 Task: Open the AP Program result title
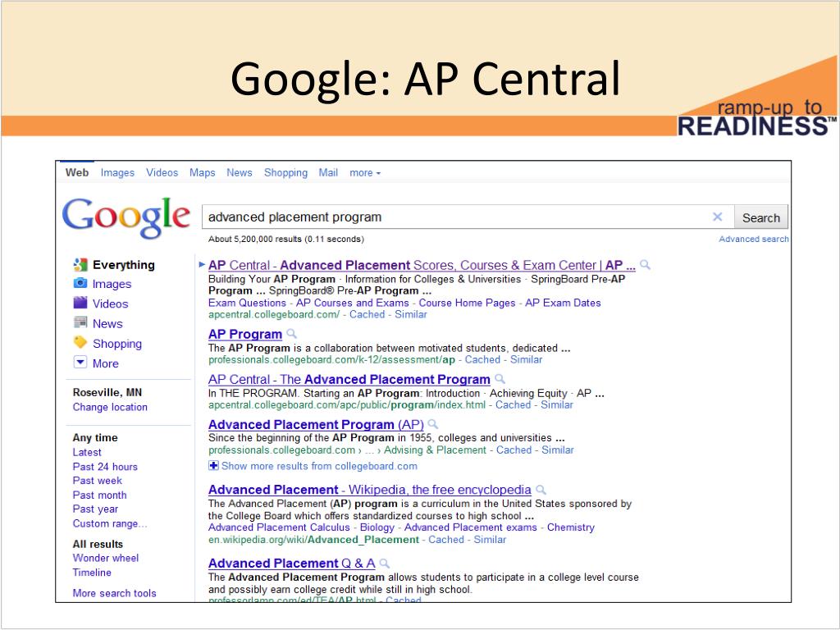244,334
